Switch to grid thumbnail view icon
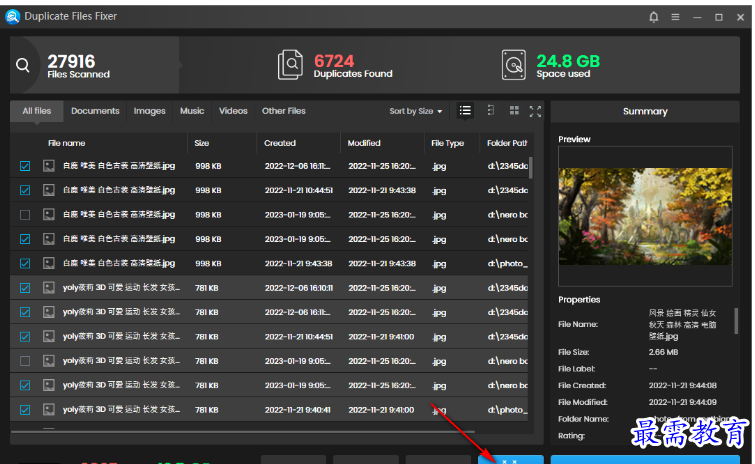 tap(514, 111)
